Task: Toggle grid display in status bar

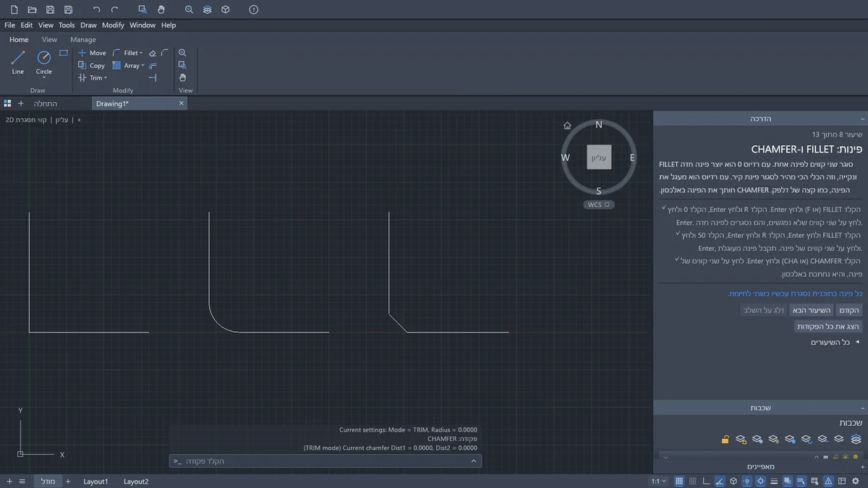Action: pos(679,481)
